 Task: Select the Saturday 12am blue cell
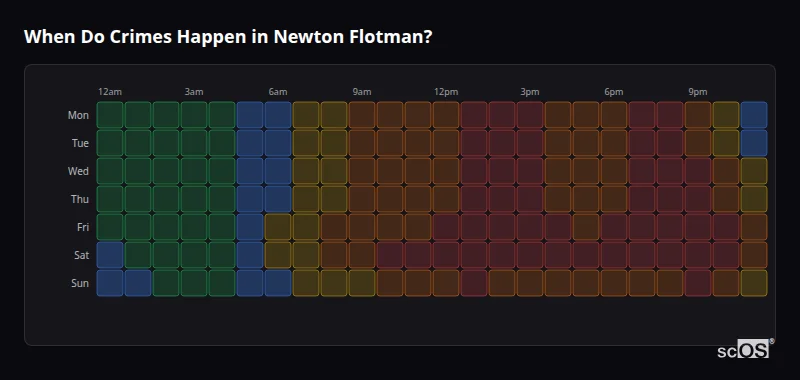point(110,255)
